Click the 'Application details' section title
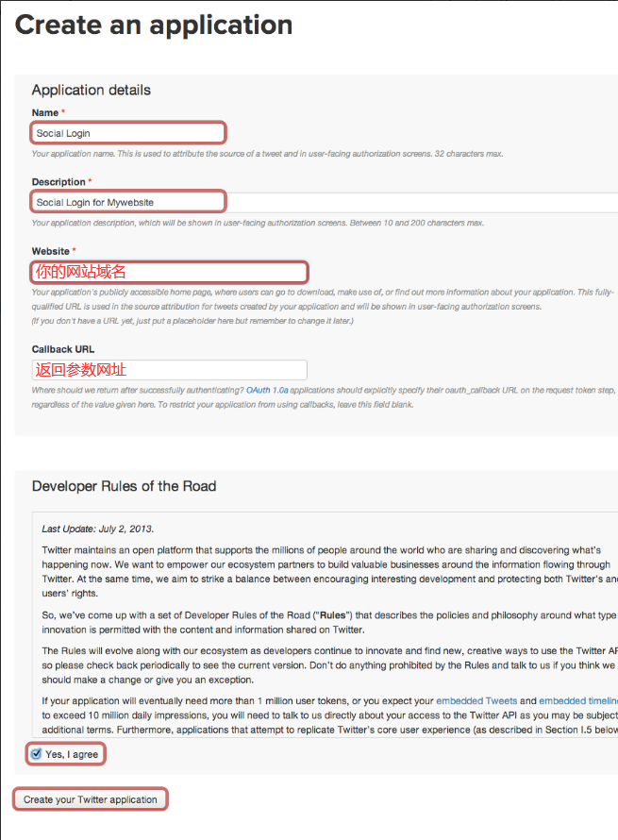This screenshot has width=618, height=840. 91,90
